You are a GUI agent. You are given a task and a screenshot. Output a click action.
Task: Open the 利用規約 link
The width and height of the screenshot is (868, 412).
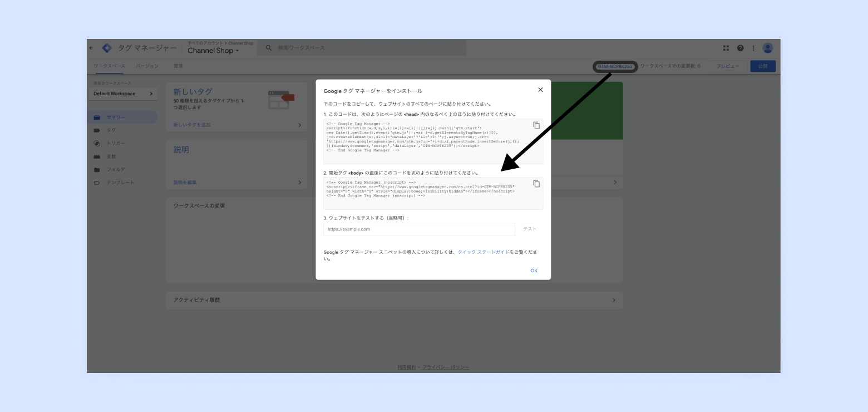click(x=406, y=367)
